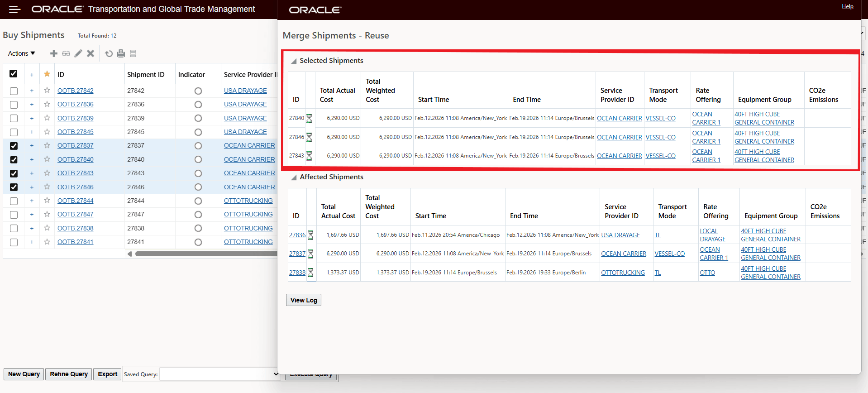Star shipment OOTB.27844 as favorite
The image size is (868, 393).
(x=47, y=201)
